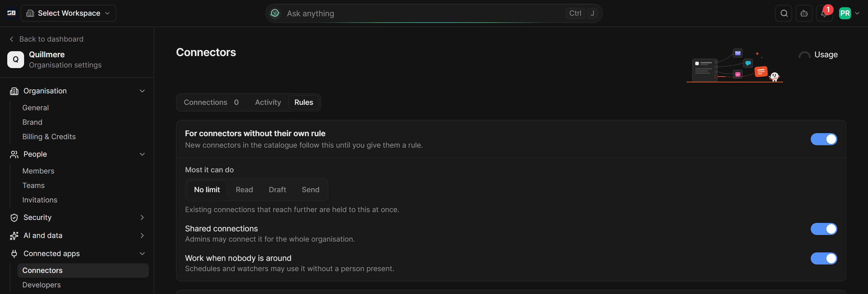Click the Security shield icon
Image resolution: width=868 pixels, height=294 pixels.
pyautogui.click(x=14, y=217)
